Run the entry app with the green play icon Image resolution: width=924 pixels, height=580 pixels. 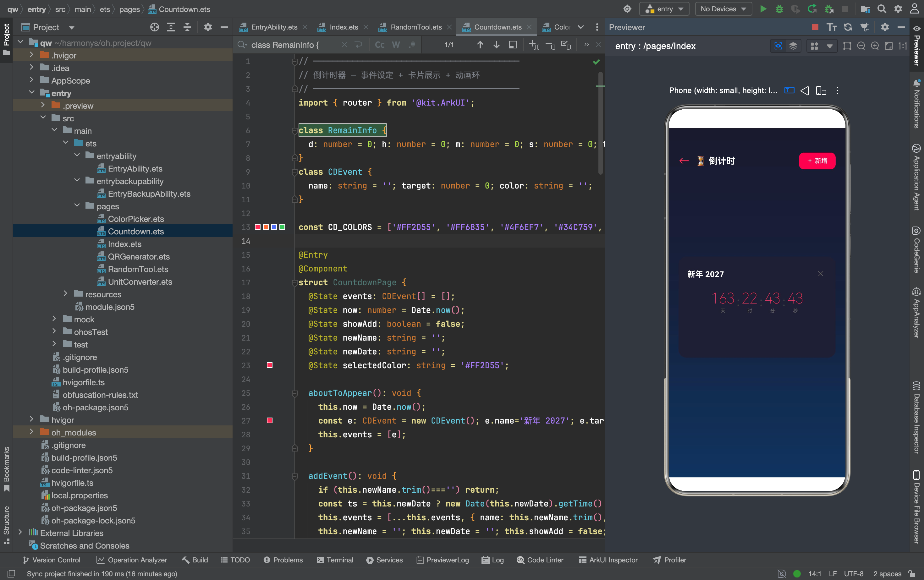(x=763, y=9)
